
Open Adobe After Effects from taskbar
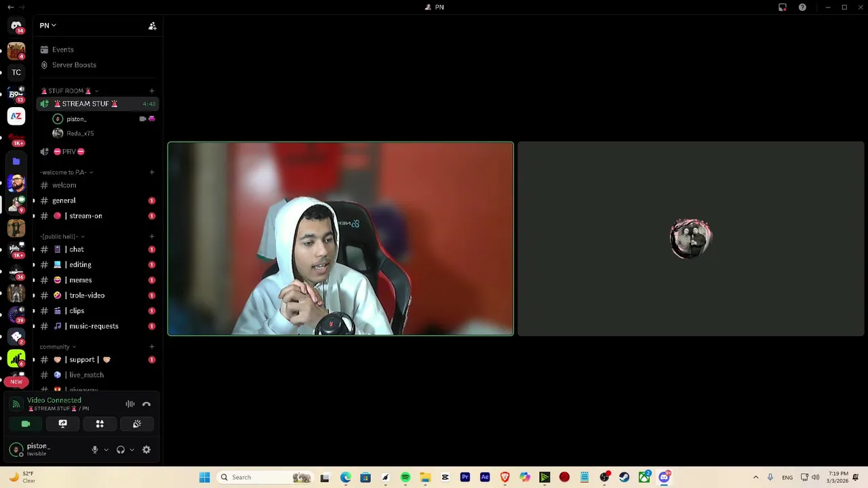click(485, 478)
